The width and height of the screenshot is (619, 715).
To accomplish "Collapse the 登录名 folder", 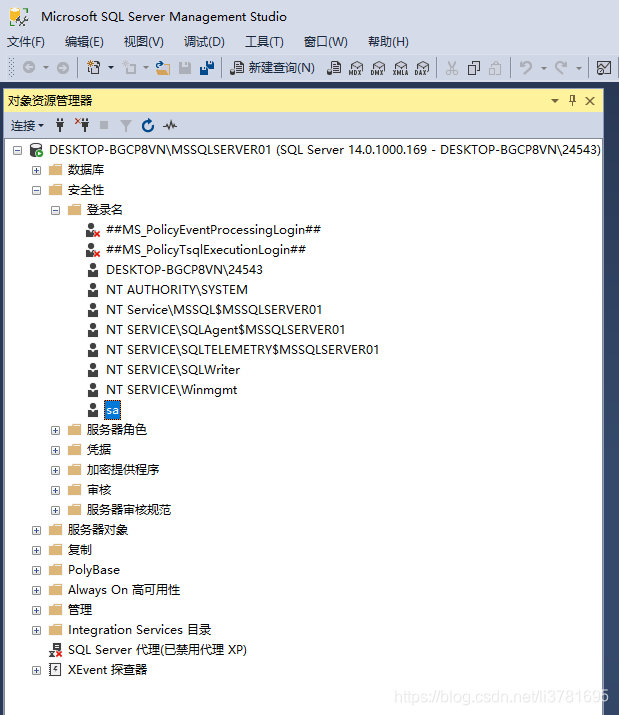I will click(55, 210).
